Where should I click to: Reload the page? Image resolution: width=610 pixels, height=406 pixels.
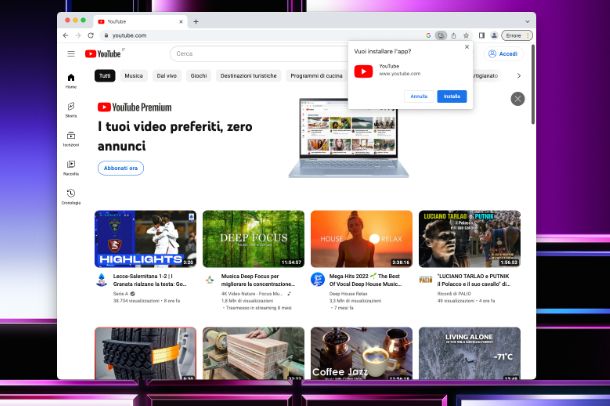click(91, 35)
